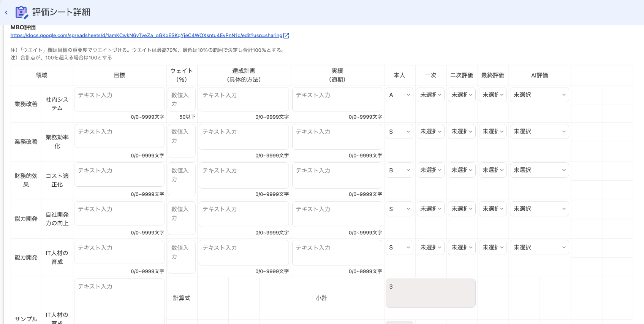644x324 pixels.
Task: Open AI評価 dropdown in 自社開発力の向上 row
Action: [x=540, y=209]
